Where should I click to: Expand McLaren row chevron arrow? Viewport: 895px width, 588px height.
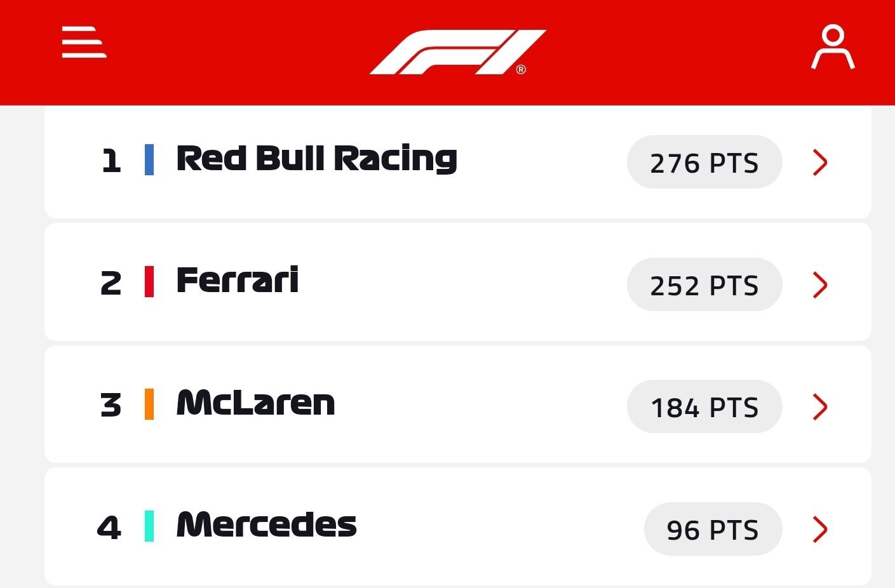click(x=820, y=407)
